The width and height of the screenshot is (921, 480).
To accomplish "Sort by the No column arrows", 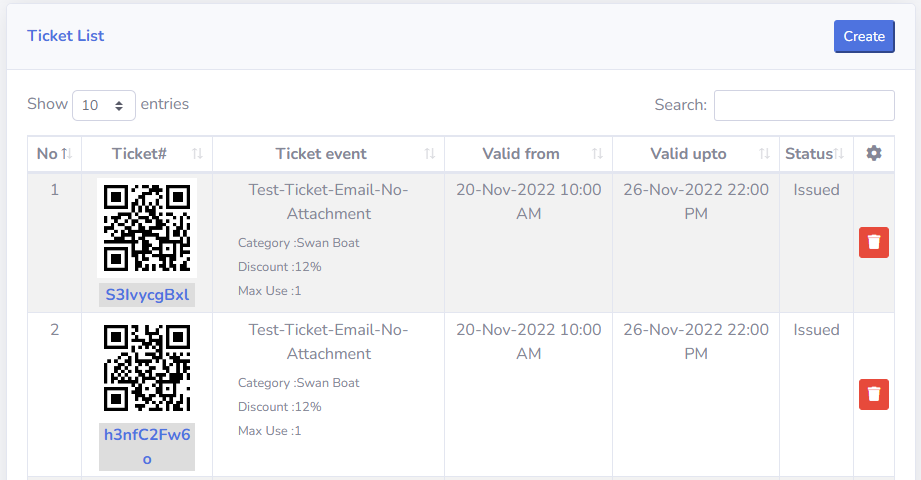I will click(67, 154).
